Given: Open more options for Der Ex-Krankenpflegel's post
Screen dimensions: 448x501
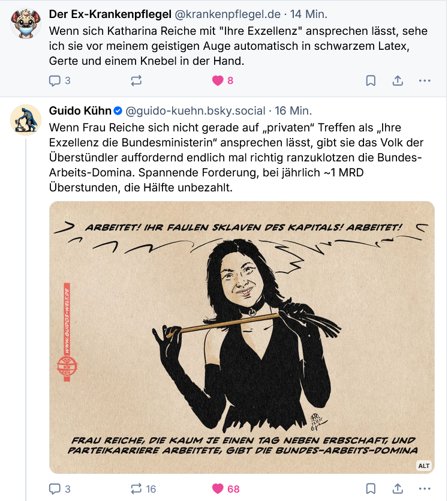Looking at the screenshot, I should point(424,80).
